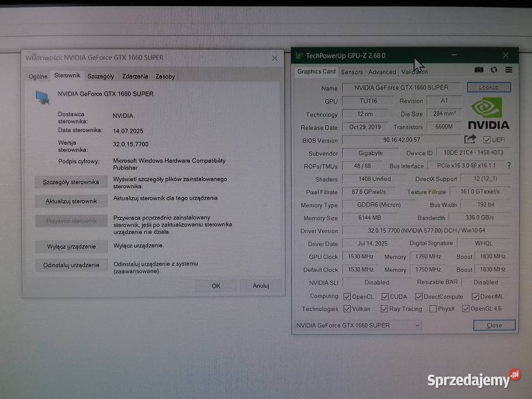Toggle the PhysX checkbox
The width and height of the screenshot is (532, 399).
point(433,309)
